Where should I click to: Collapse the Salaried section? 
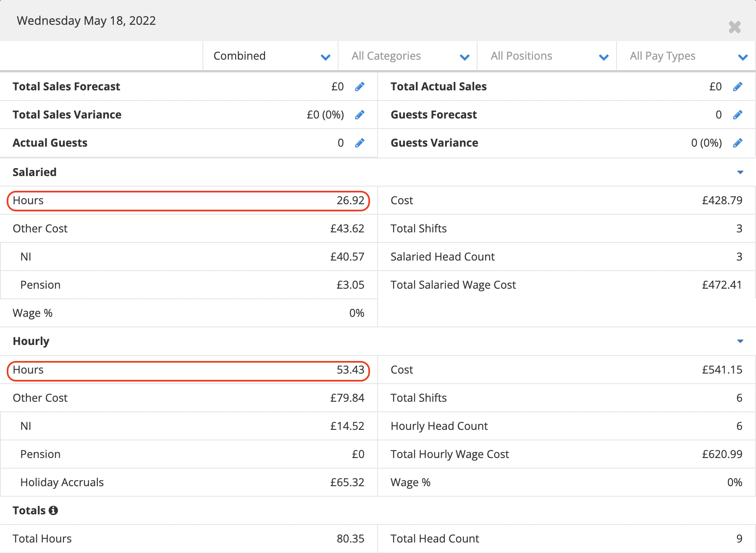click(x=740, y=172)
